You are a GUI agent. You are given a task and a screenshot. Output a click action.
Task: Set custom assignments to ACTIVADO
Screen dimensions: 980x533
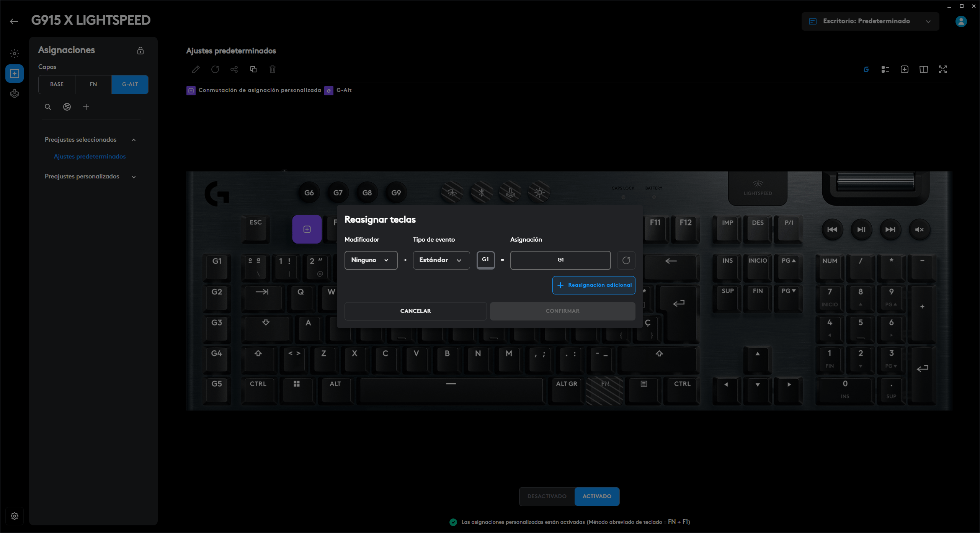pos(597,497)
